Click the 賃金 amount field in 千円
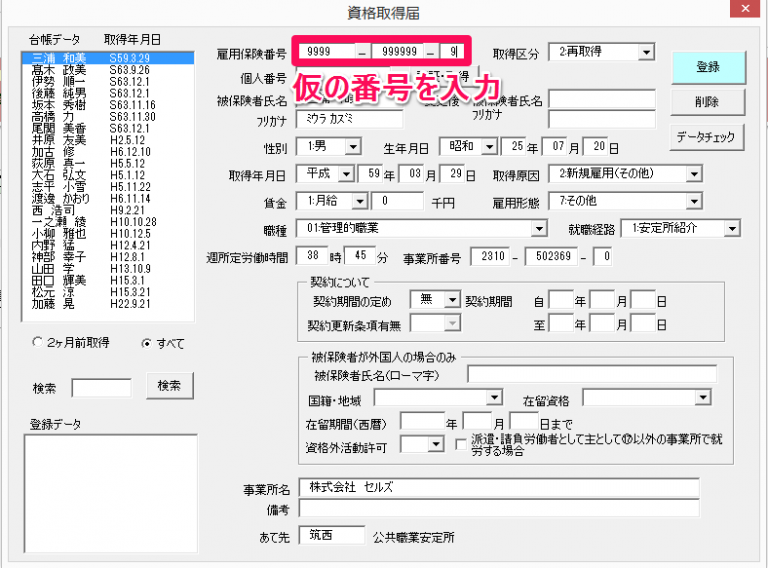The image size is (768, 568). pyautogui.click(x=398, y=201)
